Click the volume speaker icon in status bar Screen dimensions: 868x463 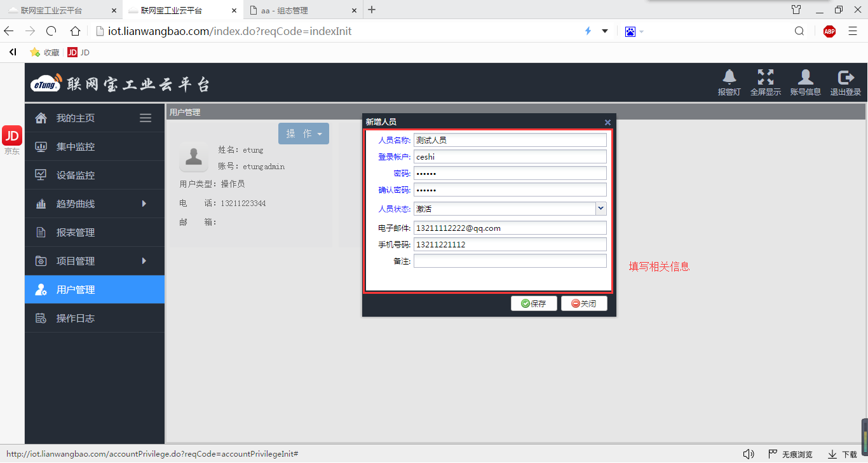(749, 454)
